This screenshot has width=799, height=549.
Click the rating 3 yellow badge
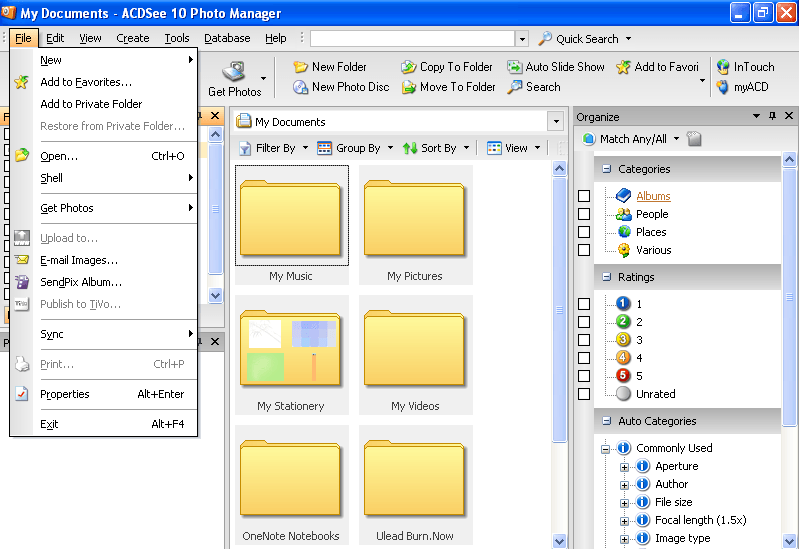(623, 339)
